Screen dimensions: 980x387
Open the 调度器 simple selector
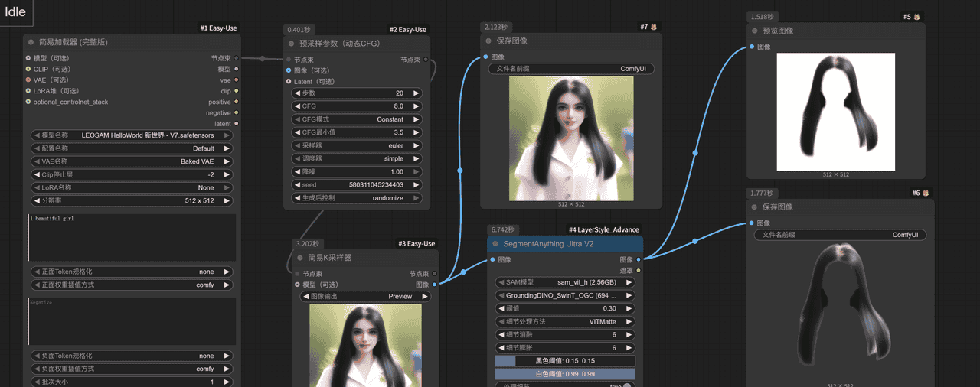[357, 158]
